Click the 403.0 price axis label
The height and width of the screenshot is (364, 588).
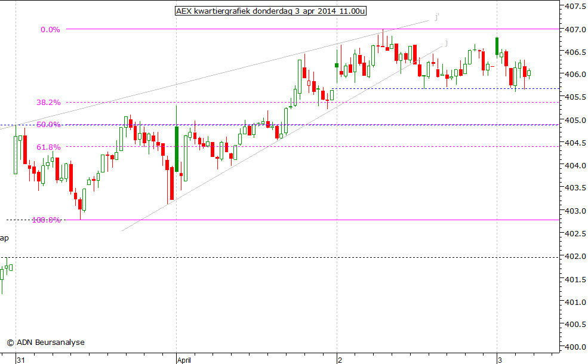pyautogui.click(x=575, y=211)
